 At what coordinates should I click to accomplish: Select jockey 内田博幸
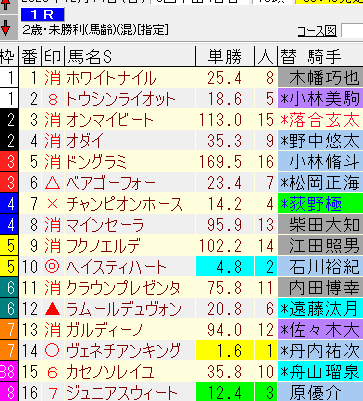[x=321, y=288]
